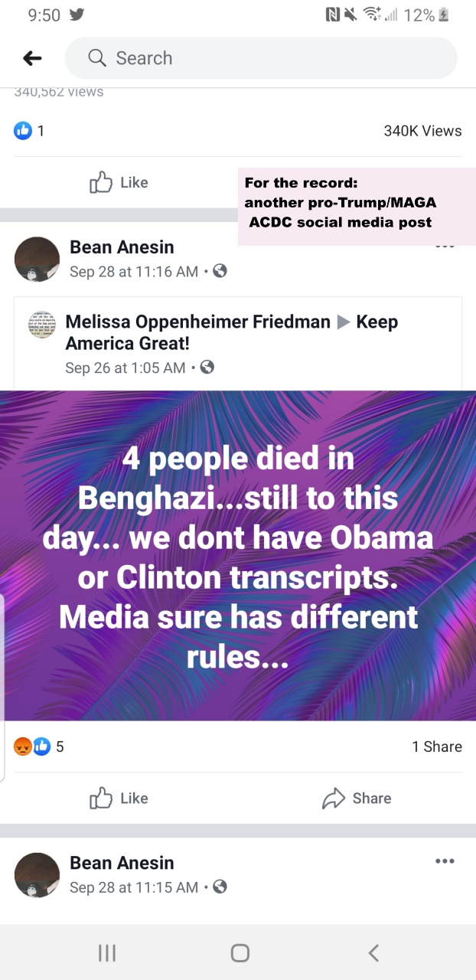
Task: Tap the like count on top post
Action: click(x=29, y=131)
